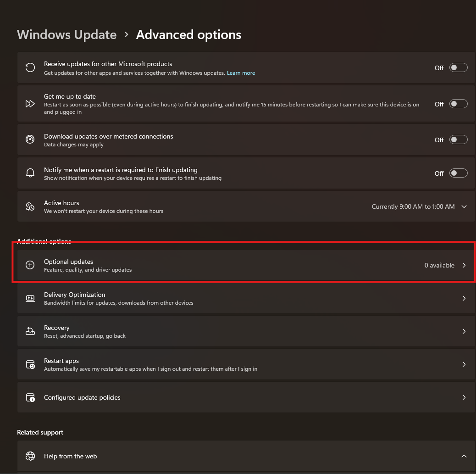
Task: Click the Delivery Optimization icon
Action: pos(30,298)
